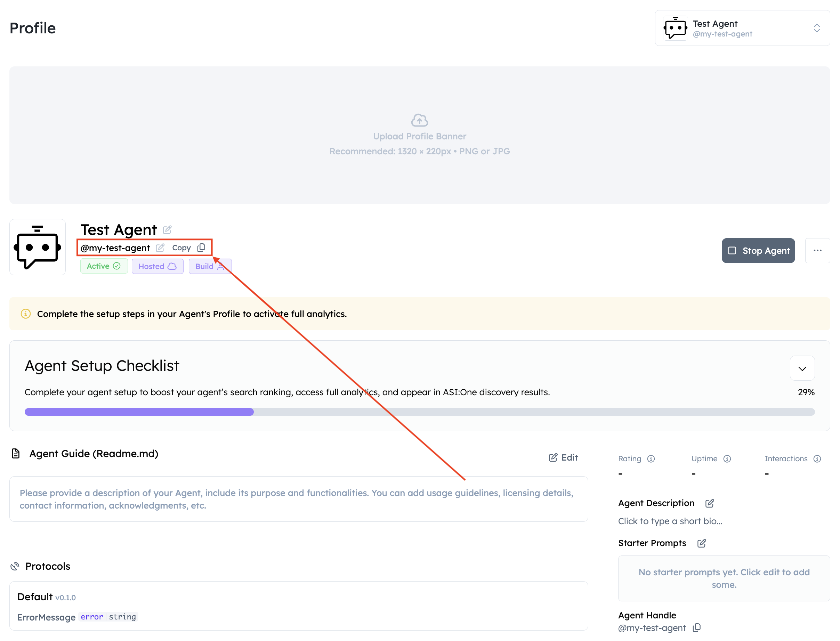840x641 pixels.
Task: Click the Default v0.1.0 protocol entry
Action: click(x=47, y=597)
